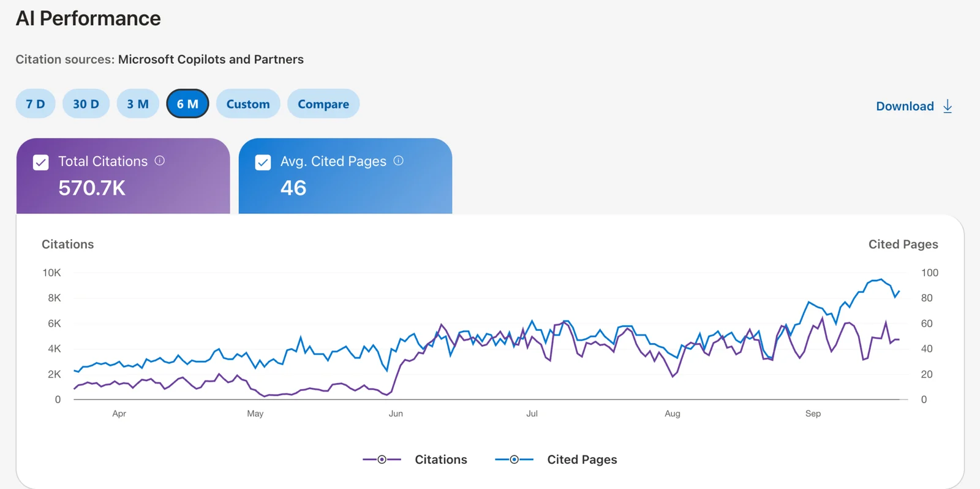The width and height of the screenshot is (980, 489).
Task: Click the Microsoft Copilots and Partners text
Action: (x=211, y=59)
